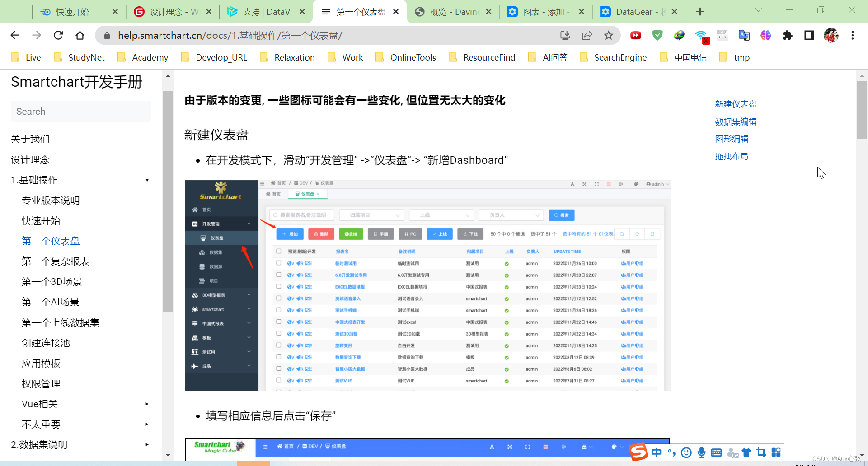The height and width of the screenshot is (466, 868).
Task: Launch the Sogou screenshot crop tool
Action: [761, 452]
